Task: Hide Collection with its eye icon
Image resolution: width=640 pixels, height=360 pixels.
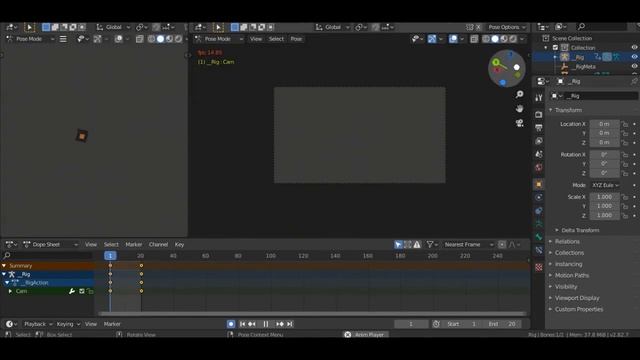Action: [634, 48]
